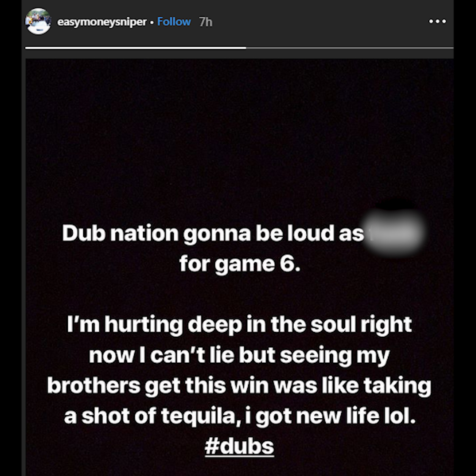Click Follow to subscribe to this account
476x476 pixels.
click(x=174, y=21)
